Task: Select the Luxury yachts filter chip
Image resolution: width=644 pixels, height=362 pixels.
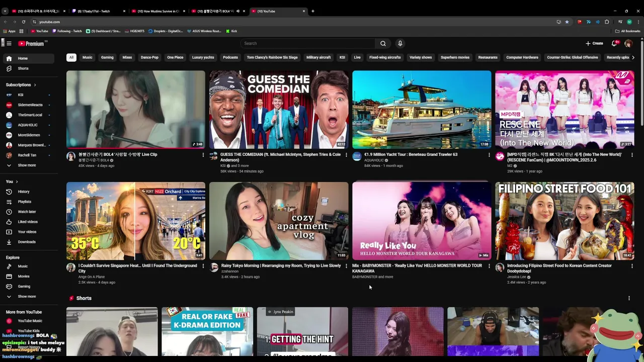Action: (203, 57)
